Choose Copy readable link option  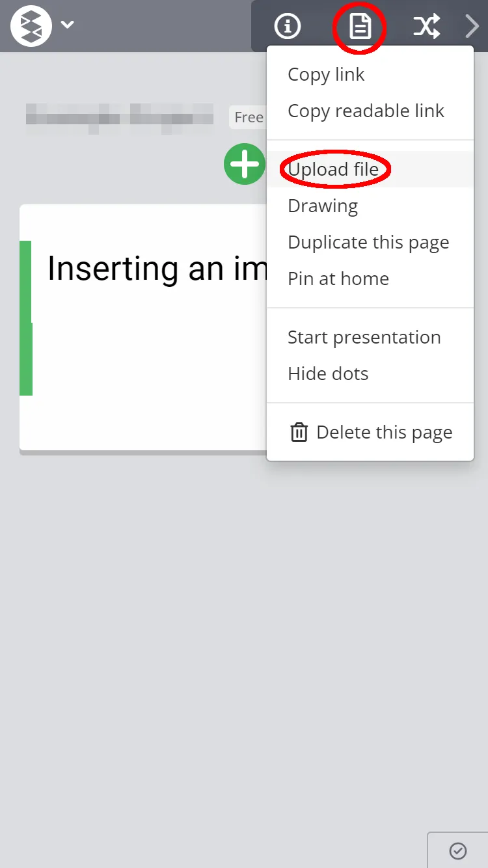pyautogui.click(x=366, y=111)
